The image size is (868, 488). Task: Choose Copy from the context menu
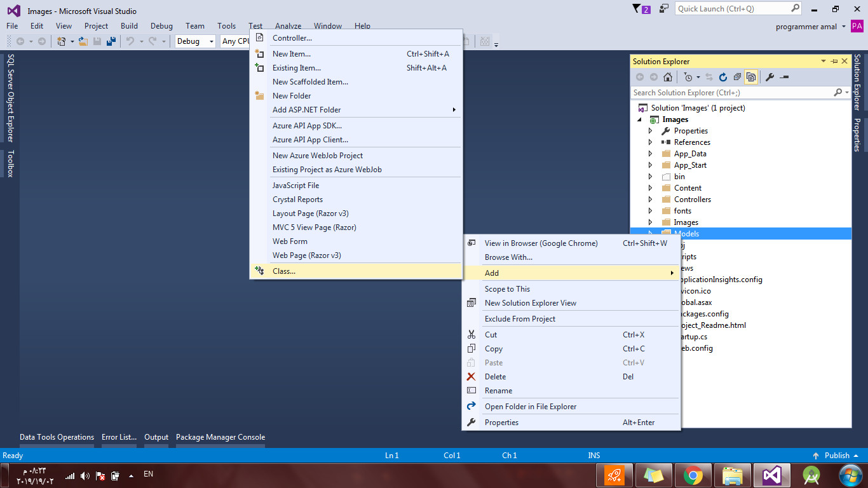tap(571, 349)
